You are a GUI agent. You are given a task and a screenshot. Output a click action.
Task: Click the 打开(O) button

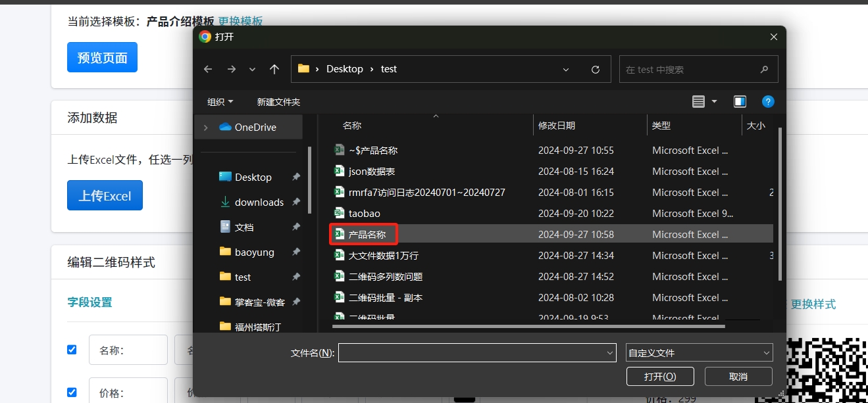point(660,377)
